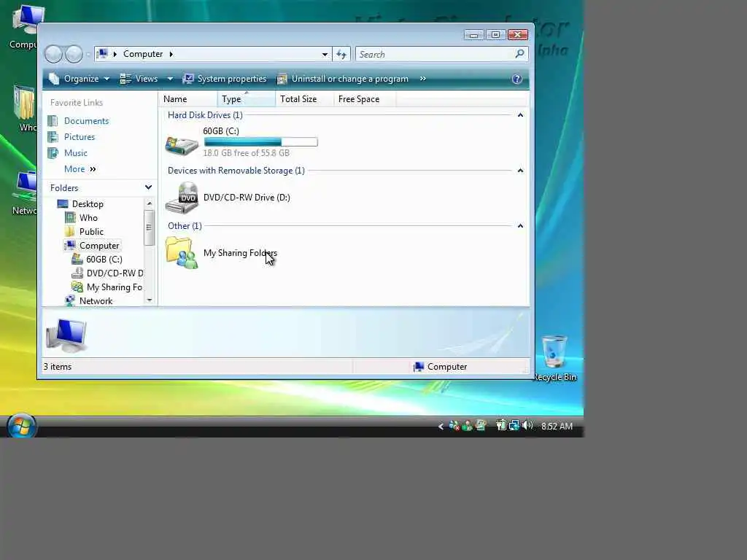Show more toolbar commands chevron

pos(422,79)
